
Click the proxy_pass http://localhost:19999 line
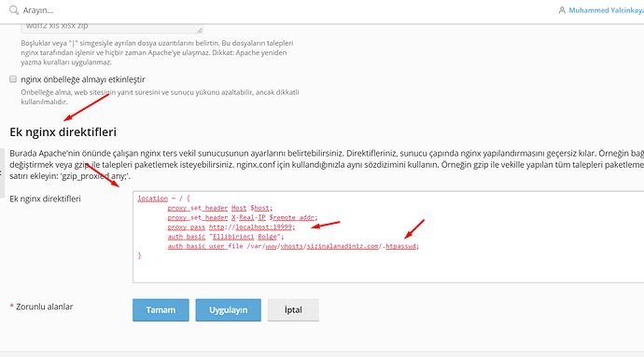coord(231,227)
